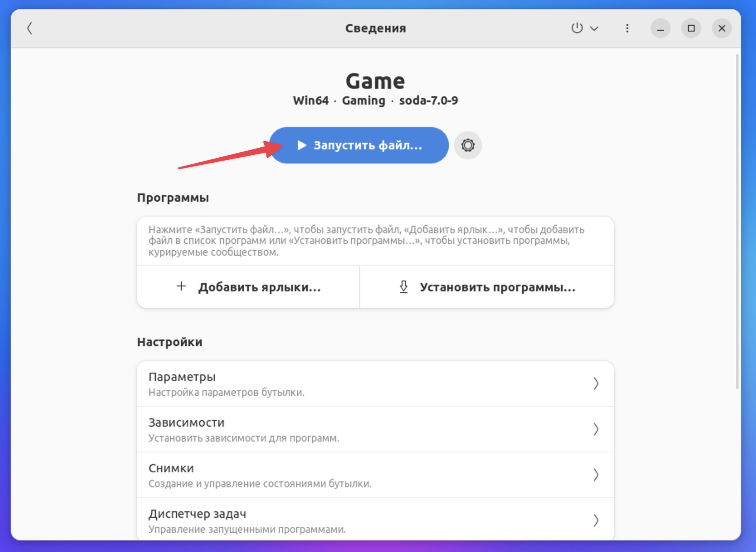Click the Сведения window title
The width and height of the screenshot is (756, 552).
[x=376, y=28]
